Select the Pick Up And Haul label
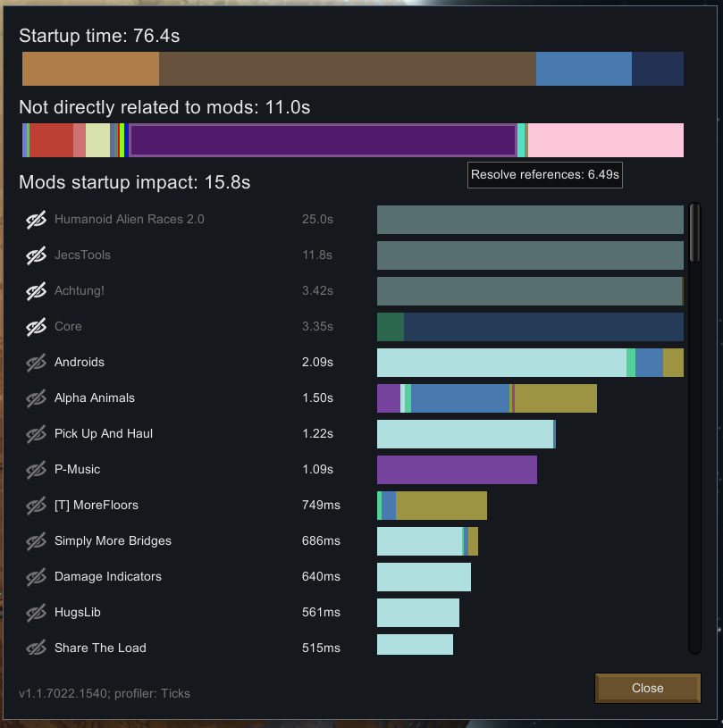Image resolution: width=723 pixels, height=728 pixels. point(103,433)
